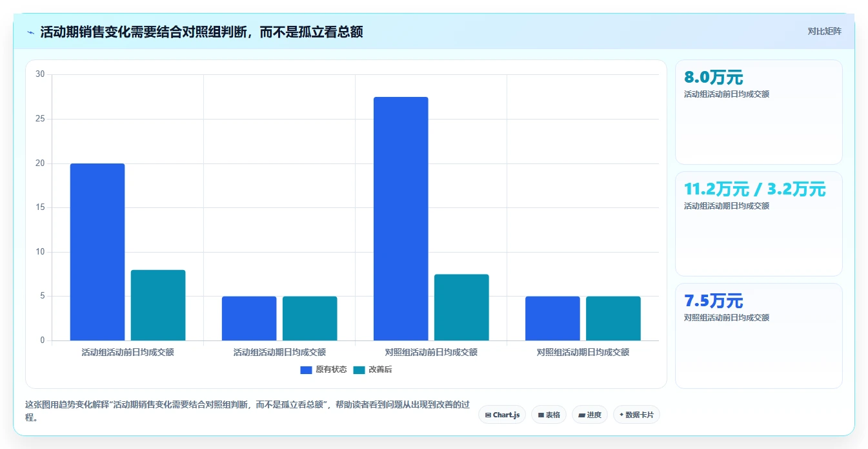Click the lightning icon beside the title

click(30, 32)
